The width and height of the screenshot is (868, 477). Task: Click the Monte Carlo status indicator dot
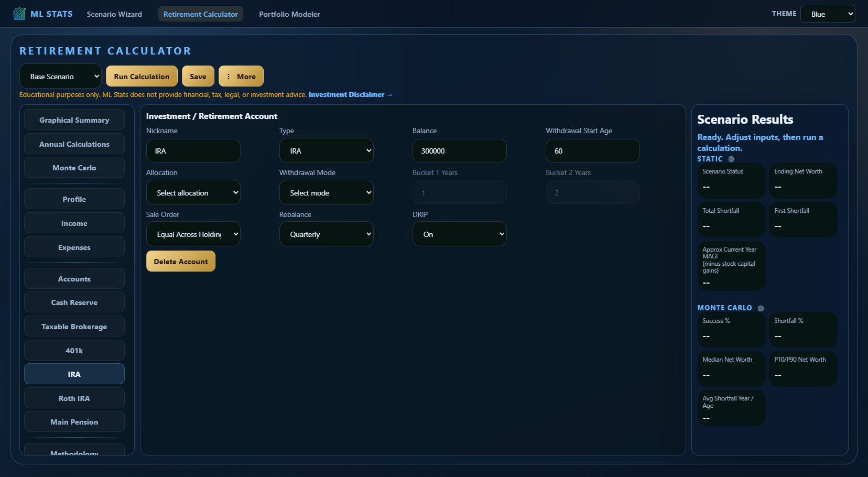click(x=761, y=308)
